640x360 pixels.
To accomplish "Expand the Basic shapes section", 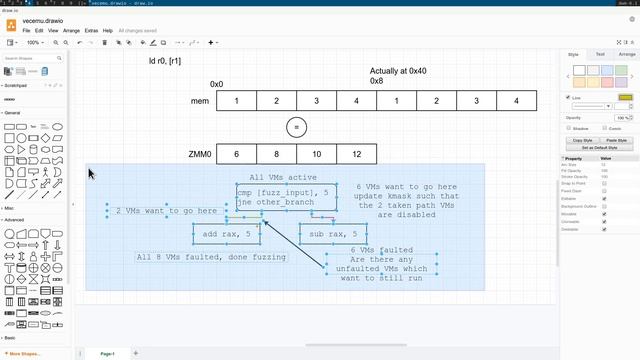I will tap(9, 338).
